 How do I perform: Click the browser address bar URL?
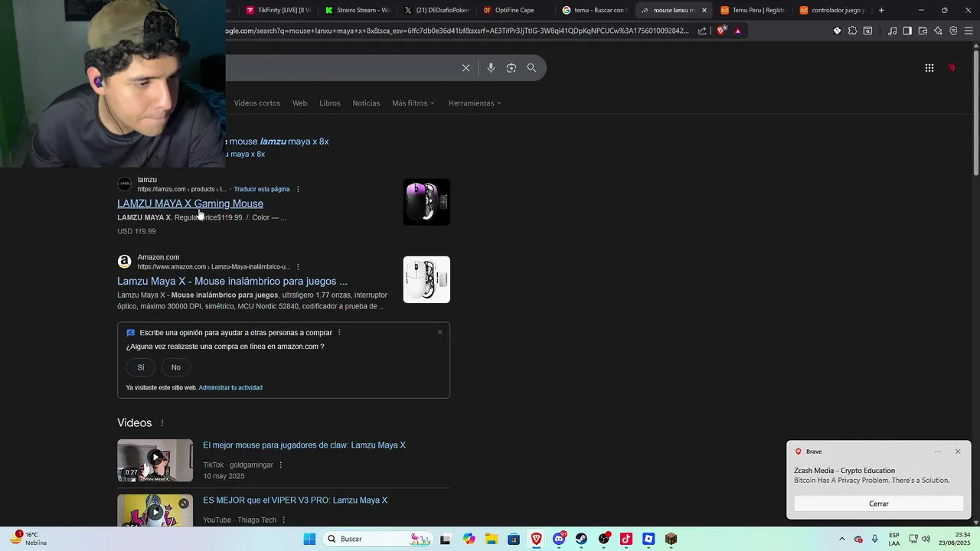[x=458, y=31]
